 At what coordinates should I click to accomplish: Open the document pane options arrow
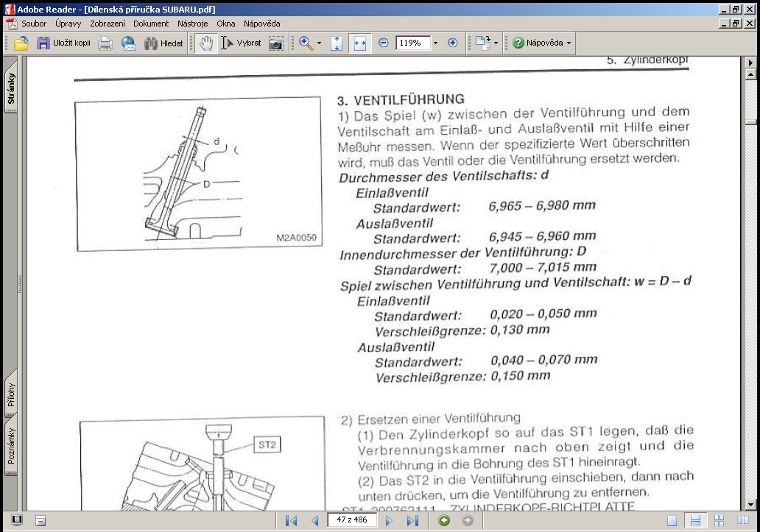tap(750, 63)
